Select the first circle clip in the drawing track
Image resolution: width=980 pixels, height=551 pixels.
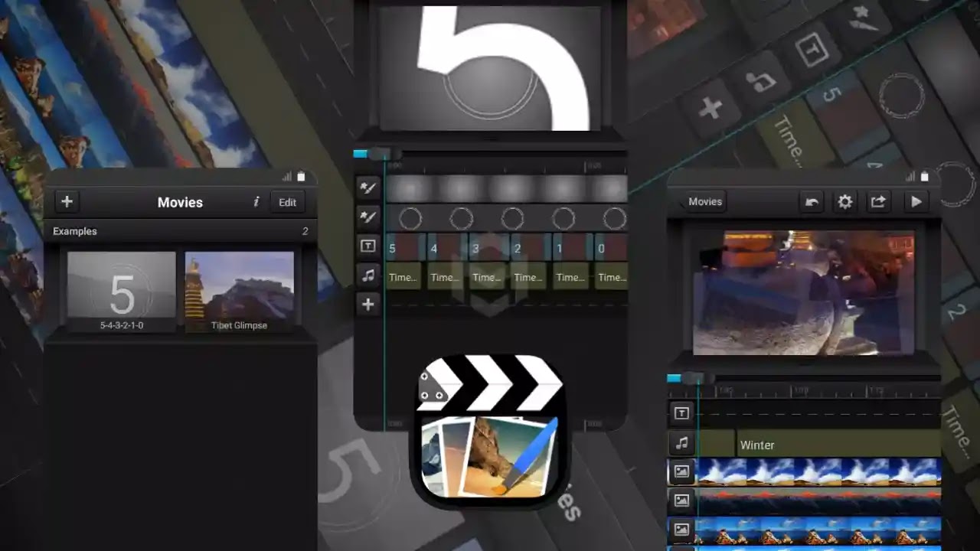click(x=410, y=218)
